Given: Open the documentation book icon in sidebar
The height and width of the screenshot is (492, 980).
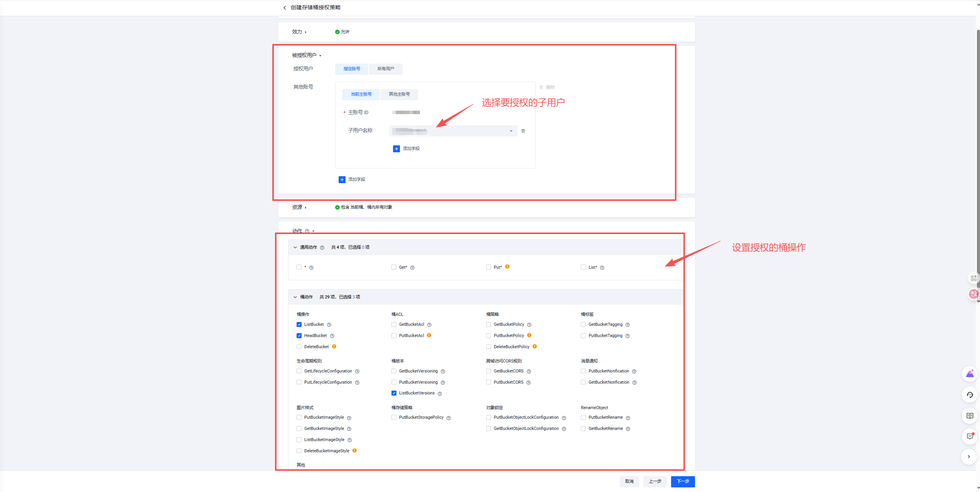Looking at the screenshot, I should pyautogui.click(x=970, y=416).
